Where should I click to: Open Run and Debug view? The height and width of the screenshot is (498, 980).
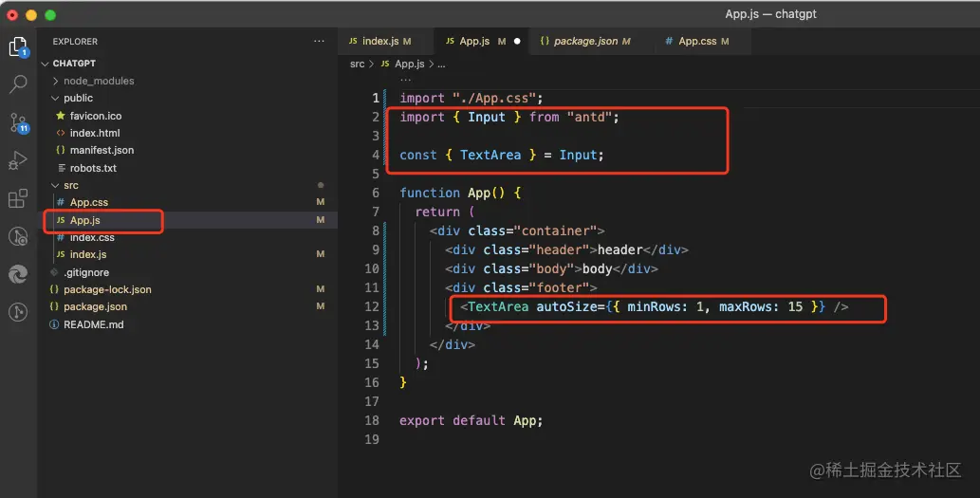point(17,160)
